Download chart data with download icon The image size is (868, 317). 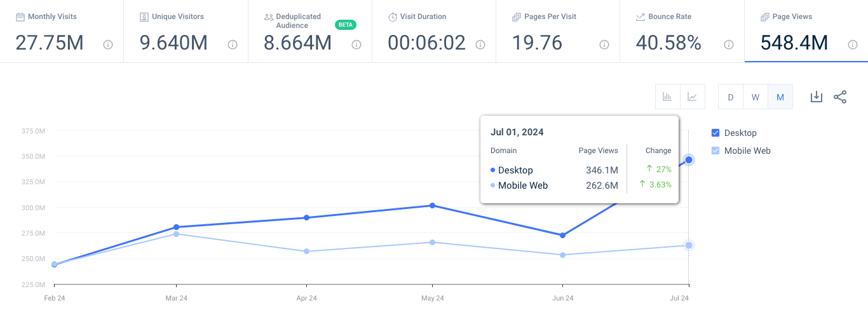point(817,97)
